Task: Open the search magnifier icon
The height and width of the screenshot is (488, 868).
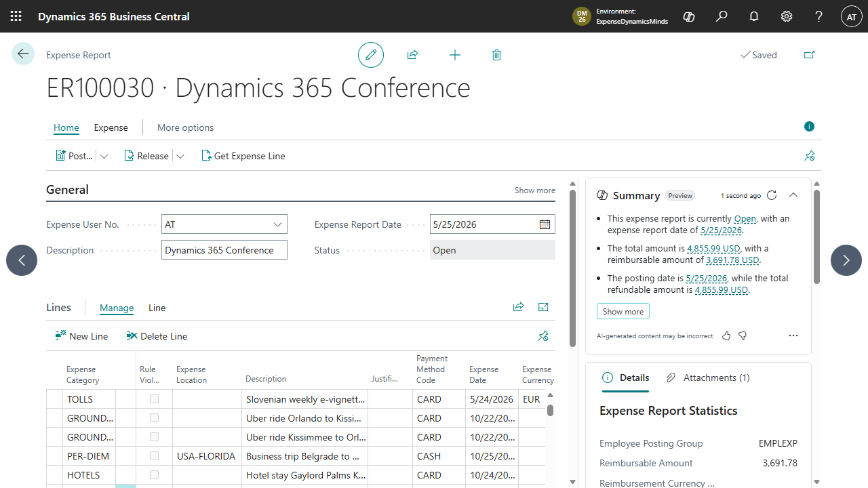Action: 722,16
